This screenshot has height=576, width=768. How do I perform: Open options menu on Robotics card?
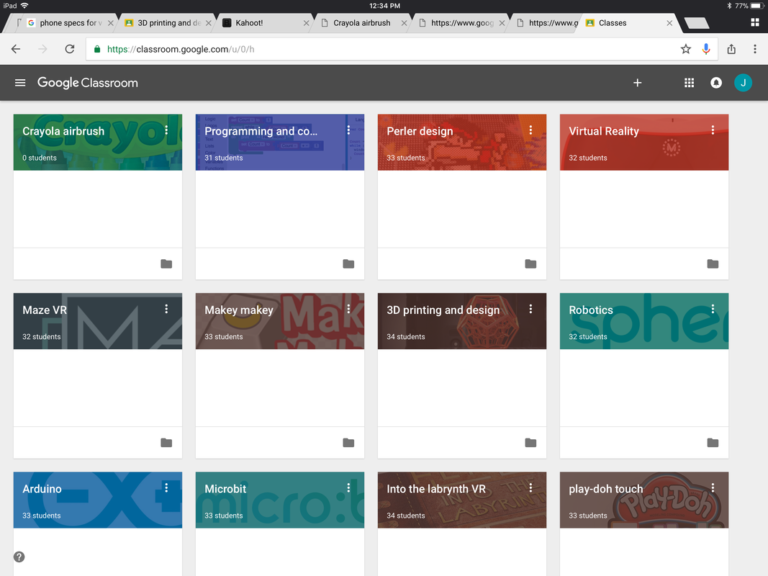point(713,309)
